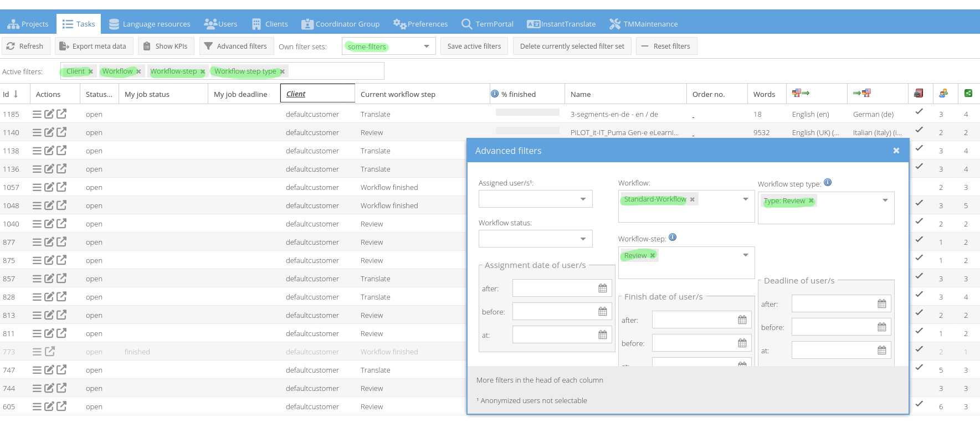Click the Save active filters button
This screenshot has height=443, width=980.
click(474, 47)
